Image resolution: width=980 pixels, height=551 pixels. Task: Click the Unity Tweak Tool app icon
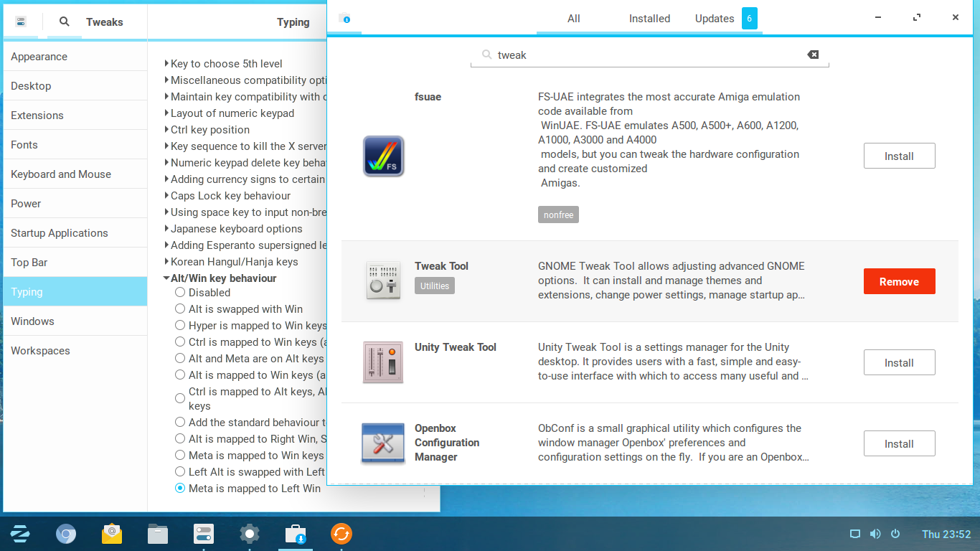coord(384,362)
